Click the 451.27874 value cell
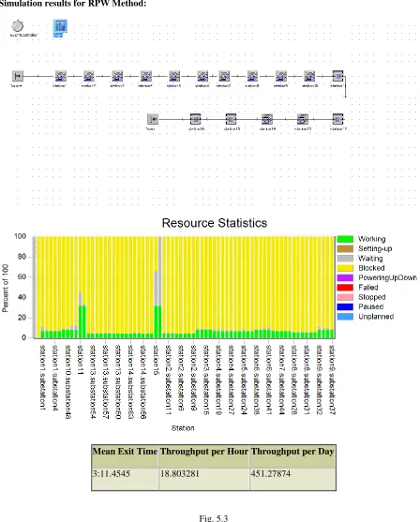The width and height of the screenshot is (420, 522). click(x=292, y=479)
